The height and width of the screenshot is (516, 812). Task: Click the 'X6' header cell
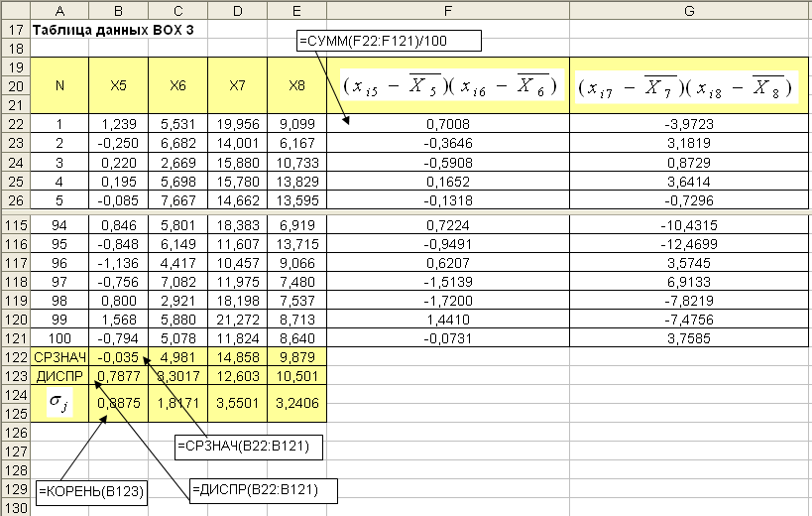178,85
